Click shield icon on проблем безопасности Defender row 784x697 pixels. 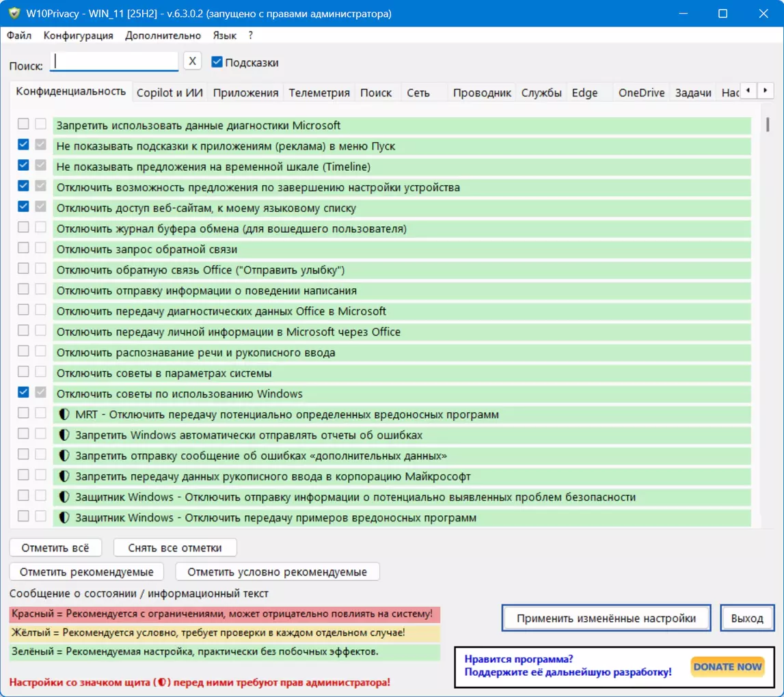coord(64,497)
